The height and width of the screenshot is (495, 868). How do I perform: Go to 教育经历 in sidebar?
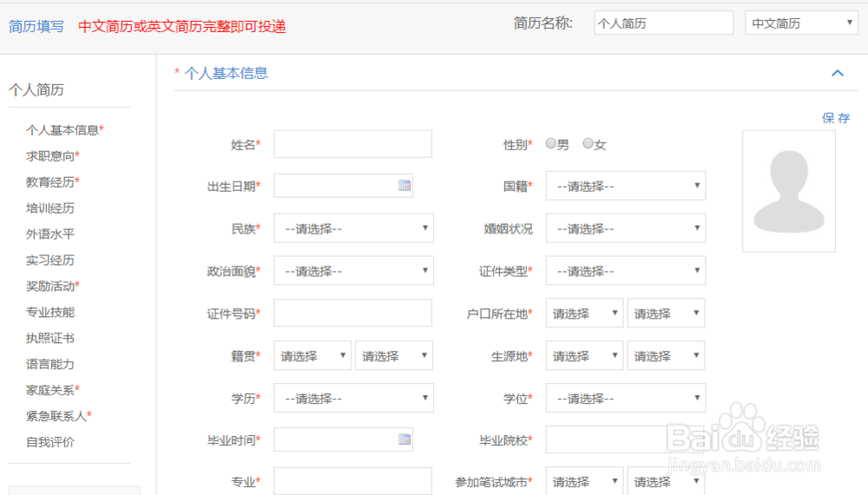[x=52, y=182]
